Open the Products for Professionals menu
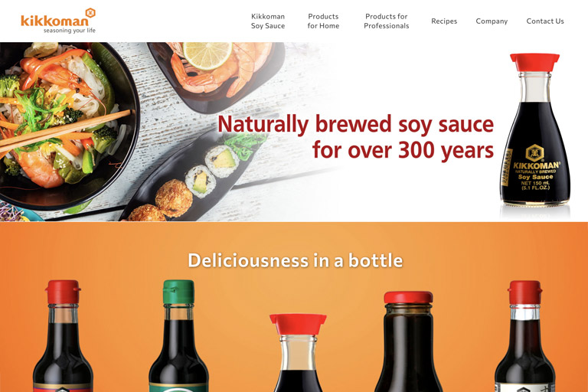 pyautogui.click(x=386, y=21)
